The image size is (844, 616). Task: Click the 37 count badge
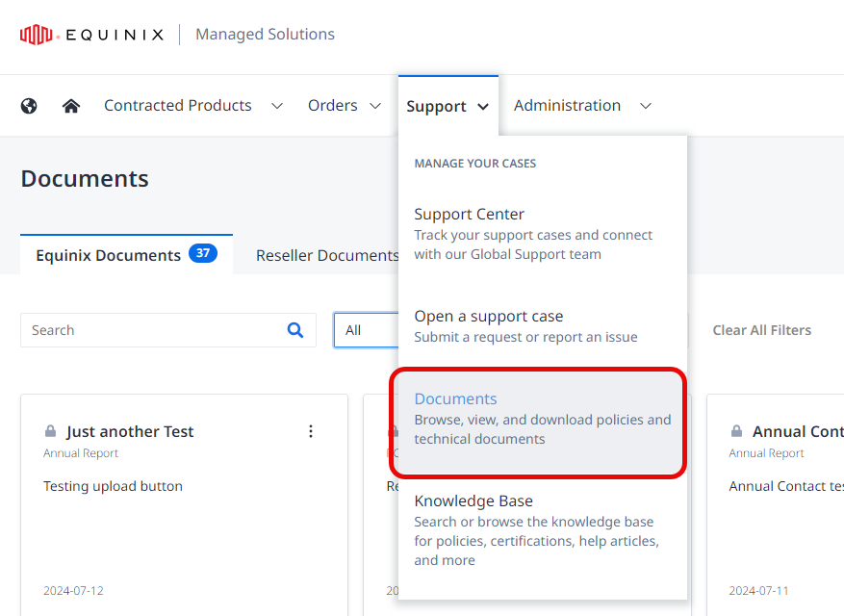click(203, 253)
